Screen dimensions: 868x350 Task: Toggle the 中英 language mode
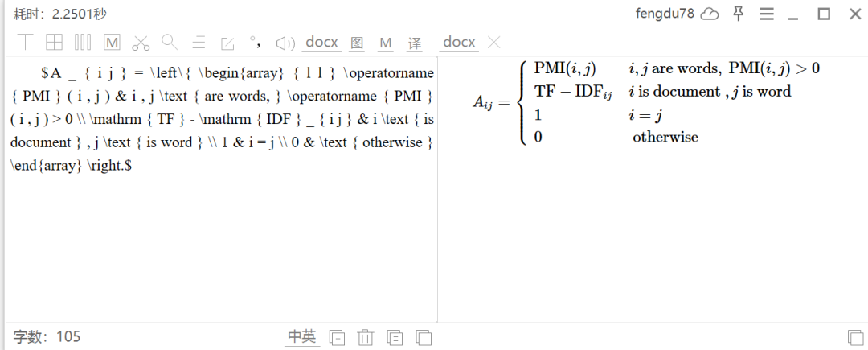click(x=302, y=336)
